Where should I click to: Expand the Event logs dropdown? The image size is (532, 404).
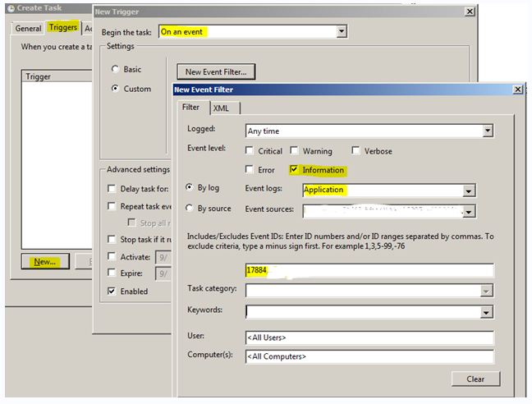(469, 191)
